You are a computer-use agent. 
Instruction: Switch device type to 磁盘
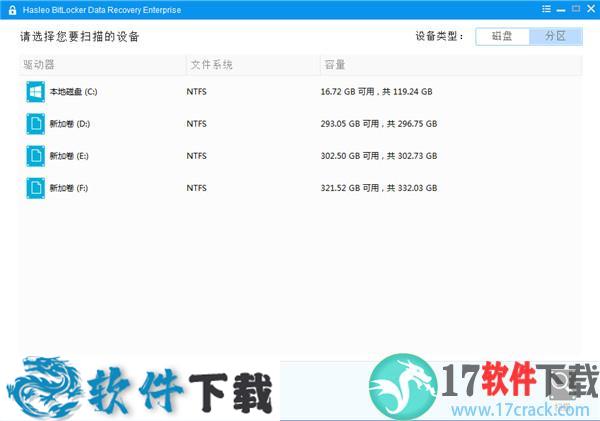502,36
